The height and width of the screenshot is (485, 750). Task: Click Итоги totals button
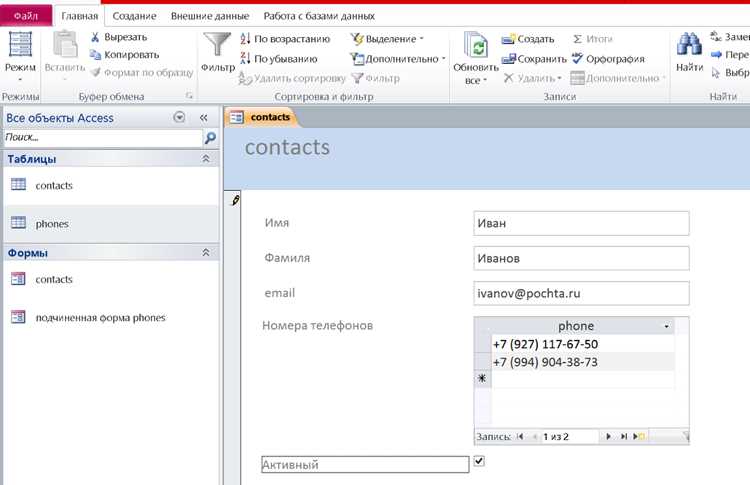pyautogui.click(x=593, y=39)
